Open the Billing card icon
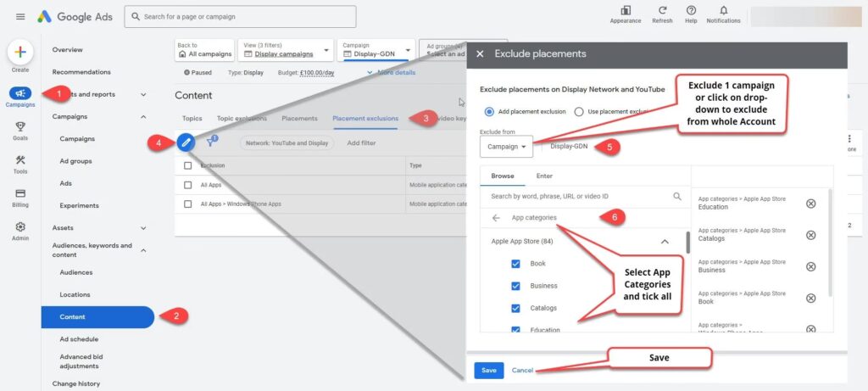Image resolution: width=868 pixels, height=391 pixels. coord(20,193)
